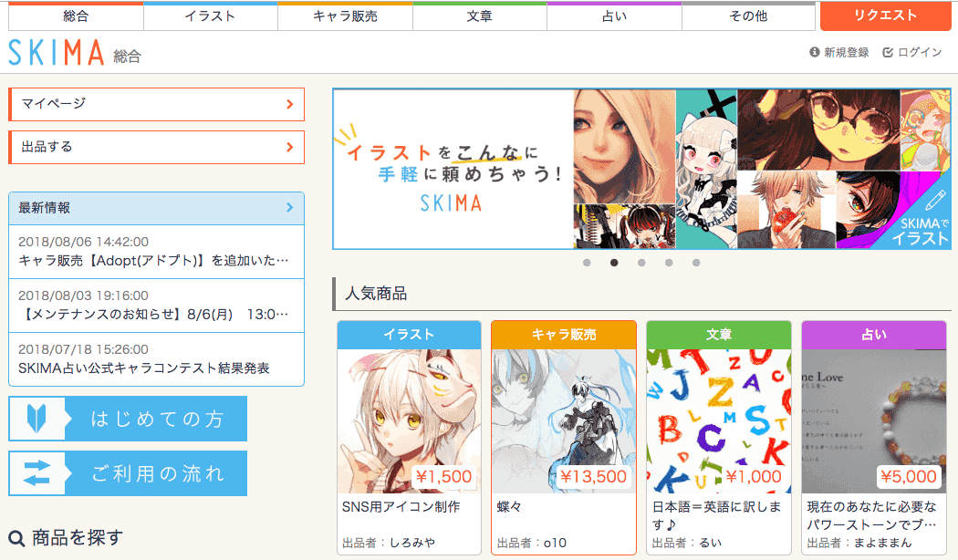
Task: Switch to the イラスト tab
Action: coord(210,16)
